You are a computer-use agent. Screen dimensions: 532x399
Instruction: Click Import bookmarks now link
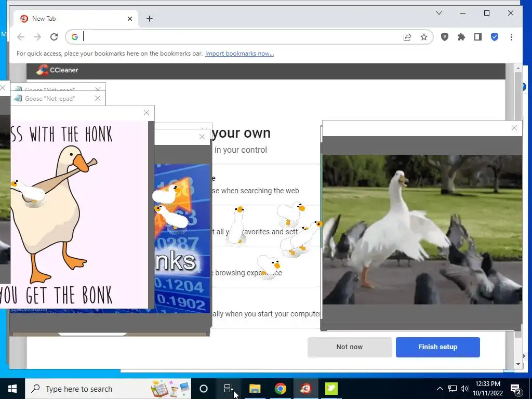pyautogui.click(x=240, y=54)
